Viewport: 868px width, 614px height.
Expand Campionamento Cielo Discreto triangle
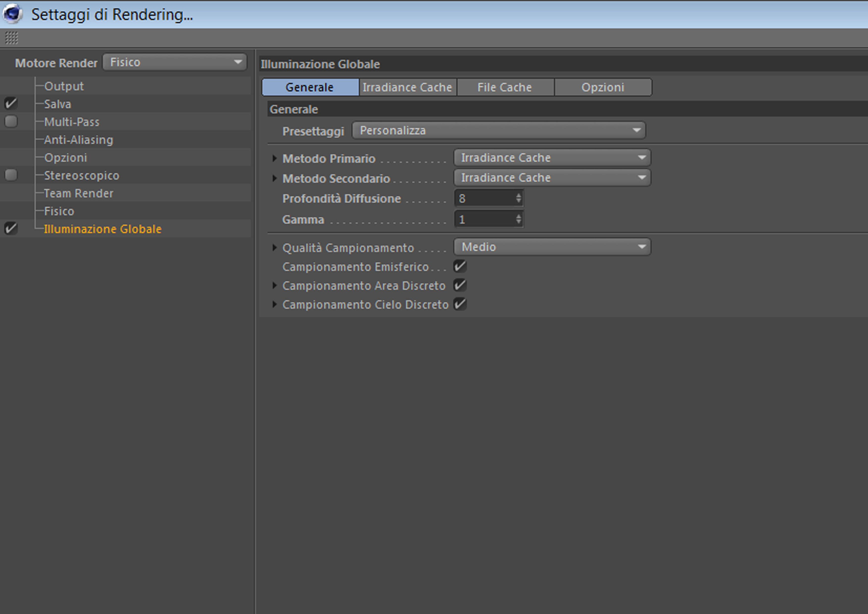(x=274, y=304)
